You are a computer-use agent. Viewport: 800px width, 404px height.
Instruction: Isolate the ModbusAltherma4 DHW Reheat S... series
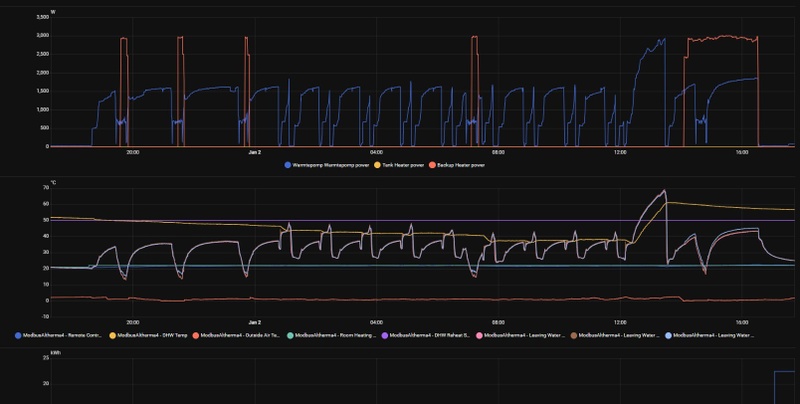click(x=430, y=336)
